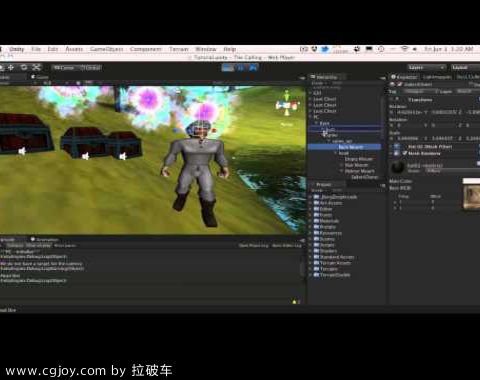Open the Unity application menu
Image resolution: width=480 pixels, height=380 pixels.
pyautogui.click(x=17, y=49)
